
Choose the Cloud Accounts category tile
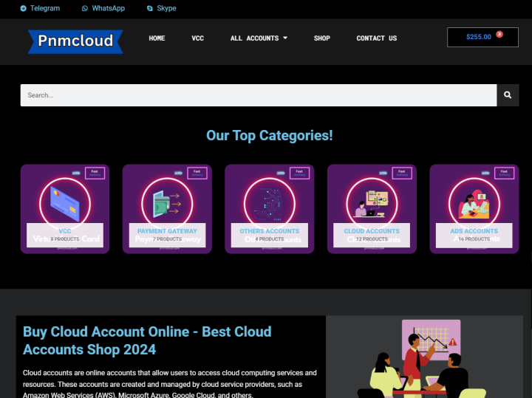[372, 209]
